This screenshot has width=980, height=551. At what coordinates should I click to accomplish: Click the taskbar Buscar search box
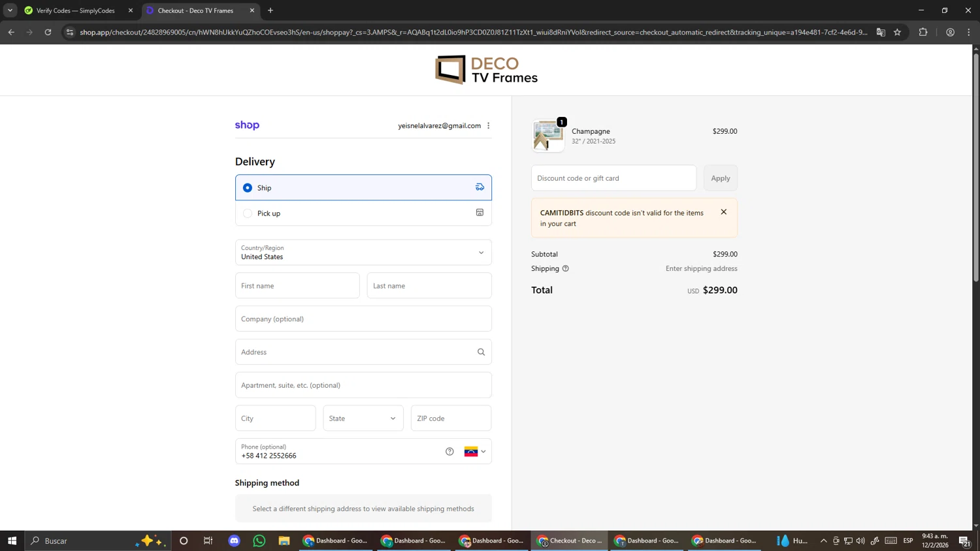click(98, 541)
